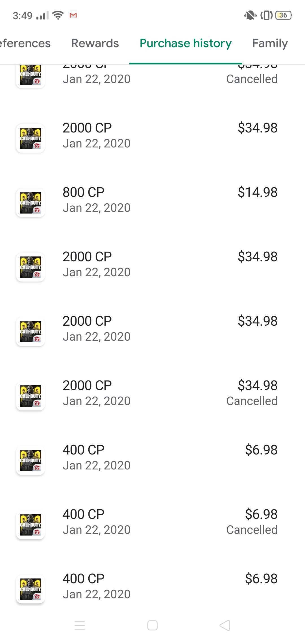Open the $14.98 price of the 800 CP purchase
The image size is (305, 644).
(258, 192)
